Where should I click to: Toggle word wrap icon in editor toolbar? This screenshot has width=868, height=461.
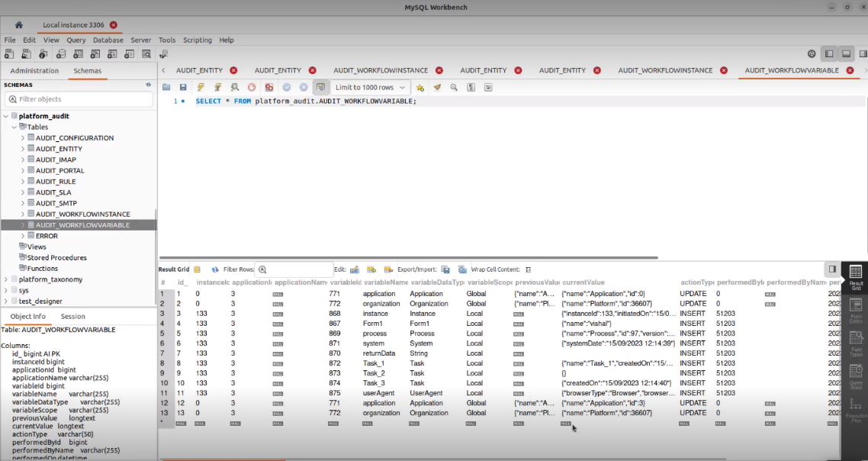point(488,88)
